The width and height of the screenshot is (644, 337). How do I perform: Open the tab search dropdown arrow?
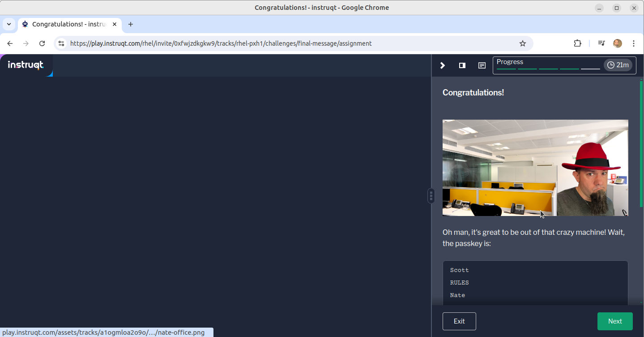tap(9, 24)
